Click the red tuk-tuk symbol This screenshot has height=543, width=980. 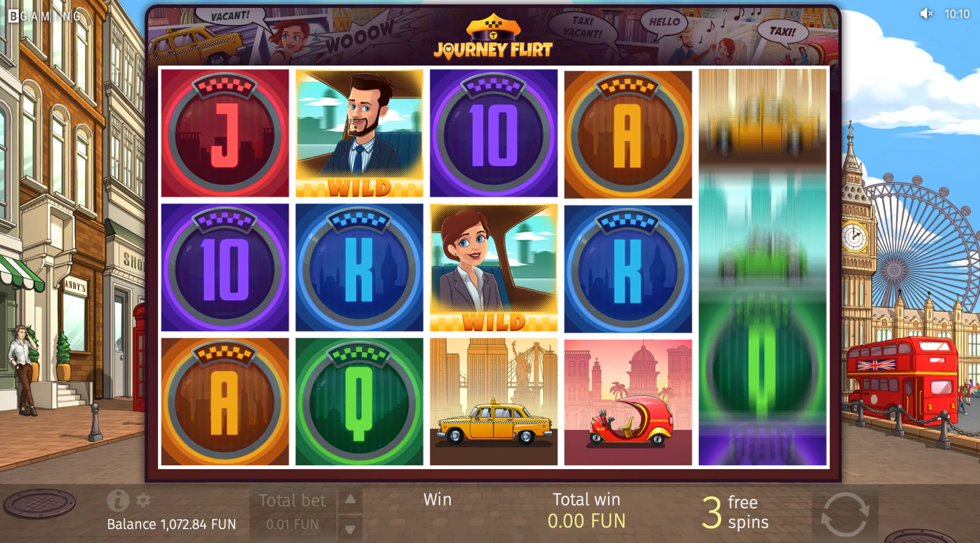[x=628, y=402]
